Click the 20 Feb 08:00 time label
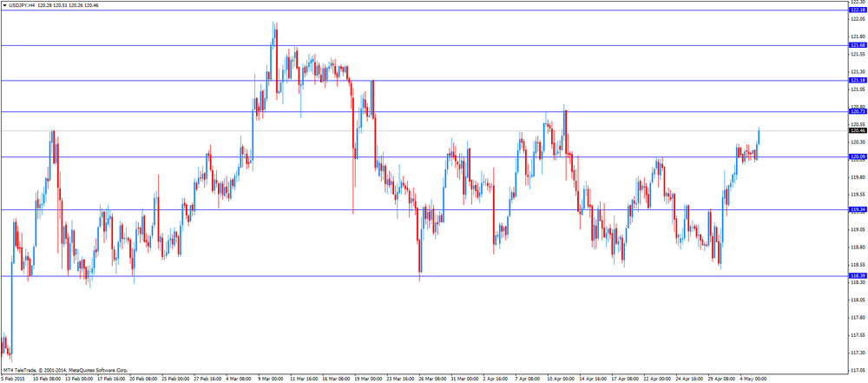Screen dimensions: 868x383 pos(143,380)
